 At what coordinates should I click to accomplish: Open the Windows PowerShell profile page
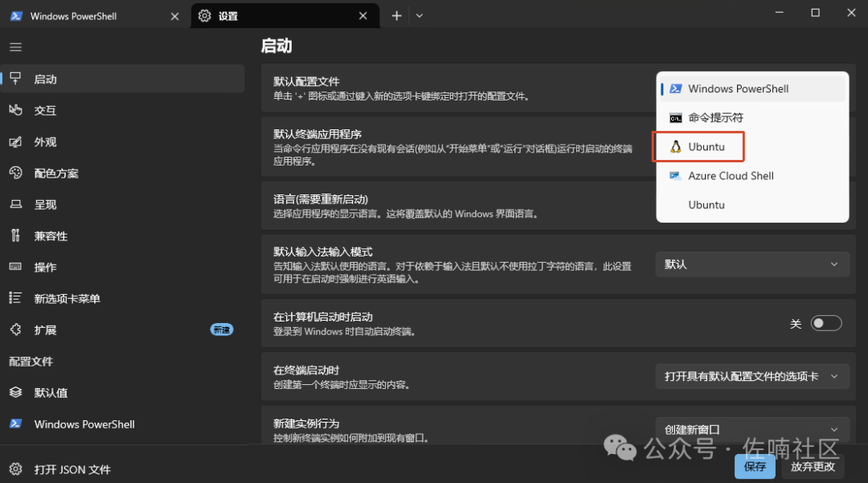point(122,424)
